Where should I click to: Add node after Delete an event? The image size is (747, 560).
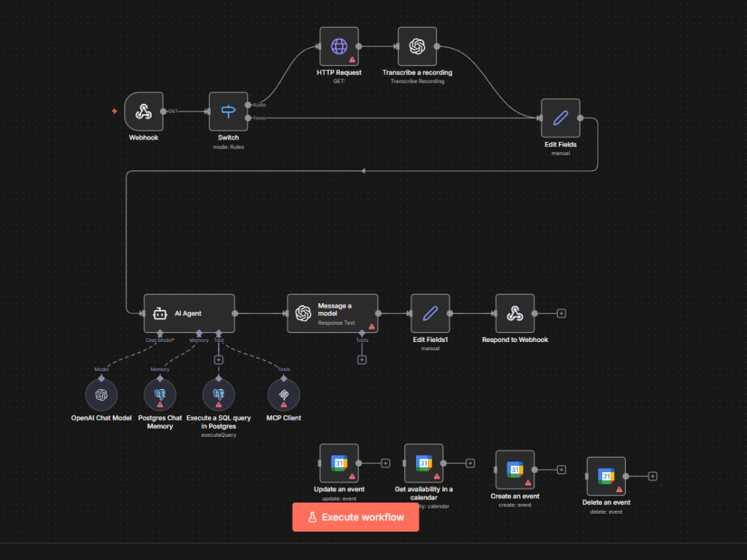click(653, 476)
